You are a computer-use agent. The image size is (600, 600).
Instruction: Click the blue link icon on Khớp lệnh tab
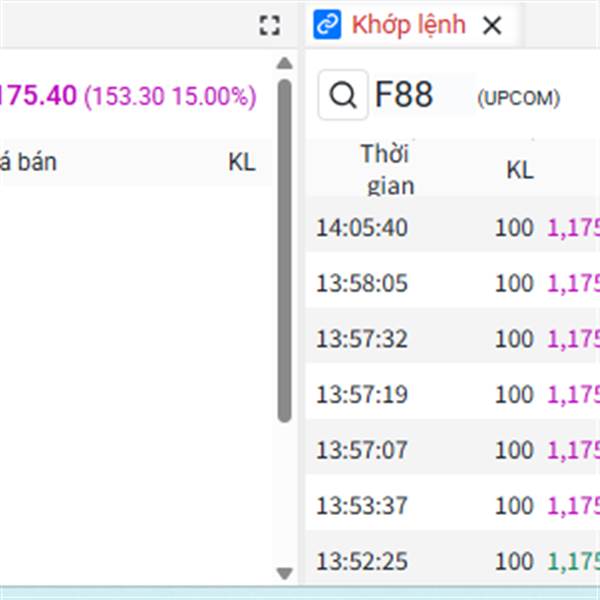click(327, 25)
